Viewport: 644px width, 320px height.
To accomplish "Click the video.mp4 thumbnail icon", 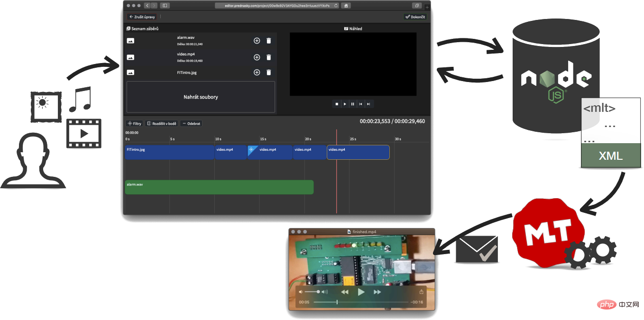I will 130,57.
